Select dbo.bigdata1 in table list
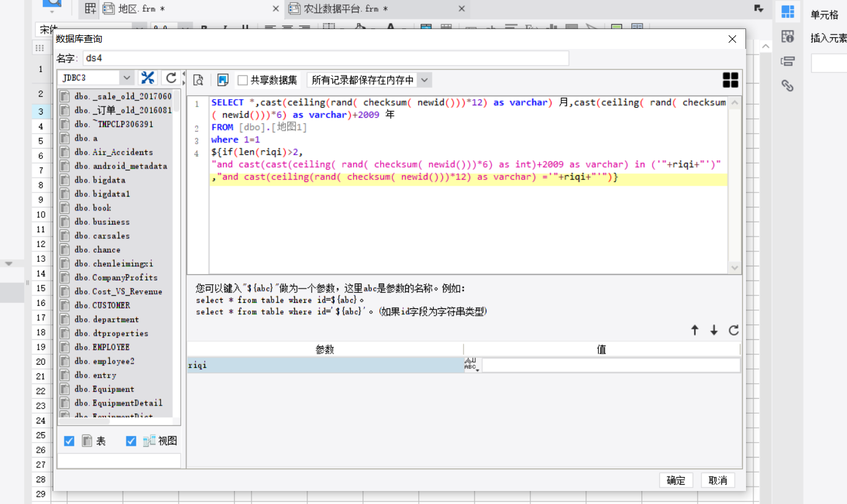847x504 pixels. (x=102, y=194)
